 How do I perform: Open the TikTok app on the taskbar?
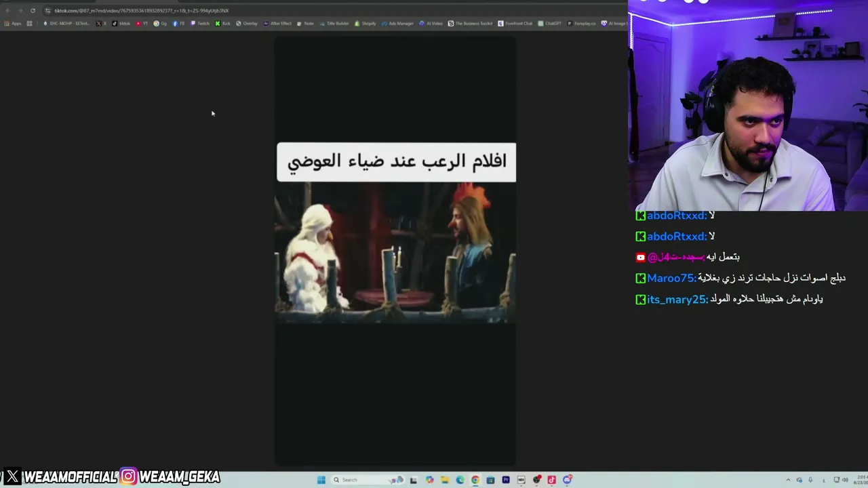click(552, 480)
